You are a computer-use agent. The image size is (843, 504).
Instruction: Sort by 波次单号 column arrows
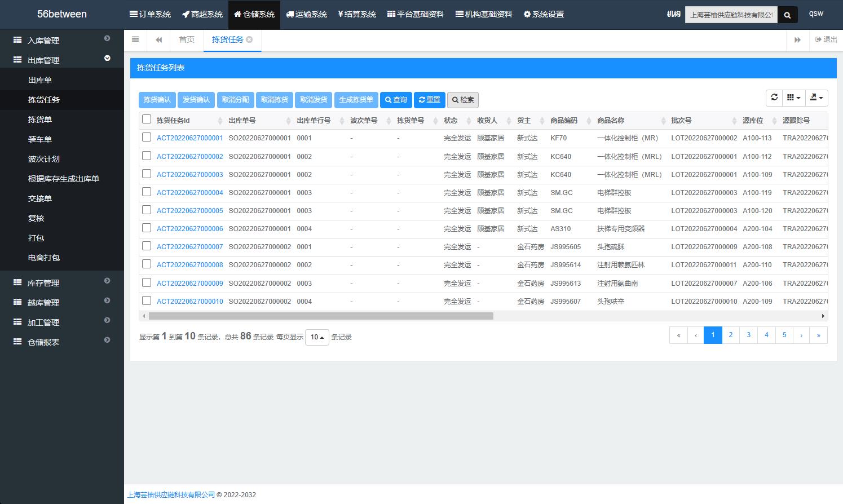[389, 121]
